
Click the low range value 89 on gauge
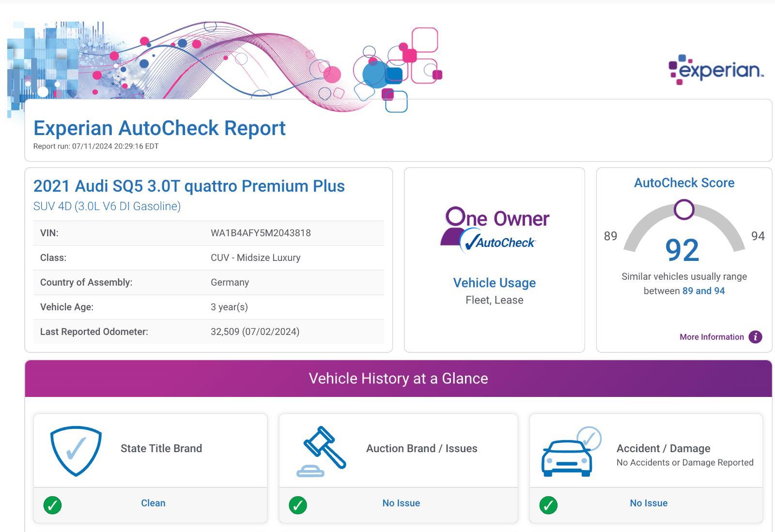click(x=610, y=236)
